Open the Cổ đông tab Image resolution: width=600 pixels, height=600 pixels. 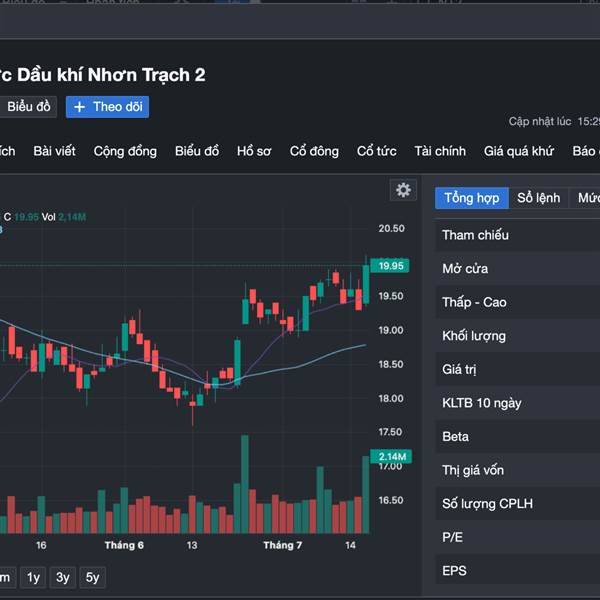click(x=314, y=151)
